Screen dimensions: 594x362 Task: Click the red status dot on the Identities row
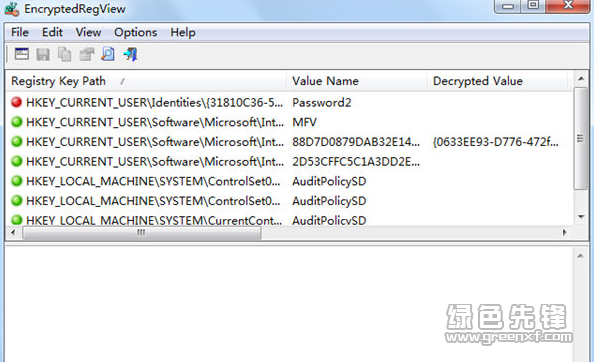point(16,102)
